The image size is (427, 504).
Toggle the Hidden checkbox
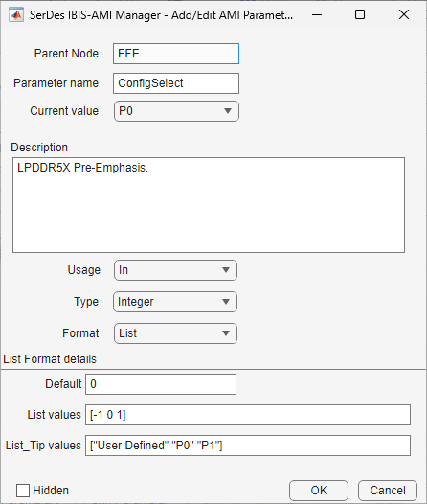(23, 491)
